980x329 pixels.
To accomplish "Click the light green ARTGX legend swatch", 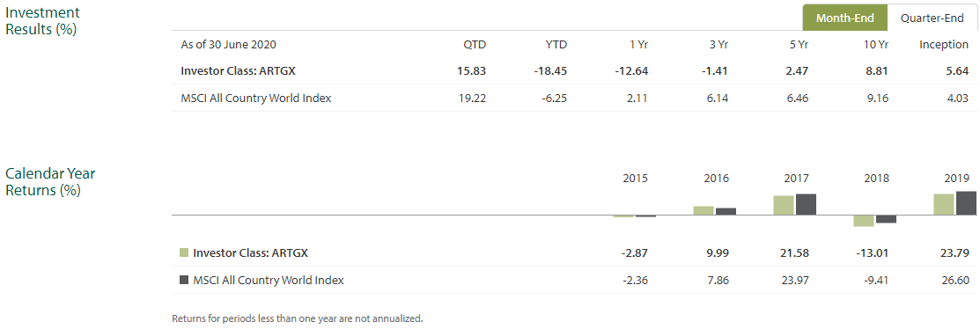I will click(184, 252).
